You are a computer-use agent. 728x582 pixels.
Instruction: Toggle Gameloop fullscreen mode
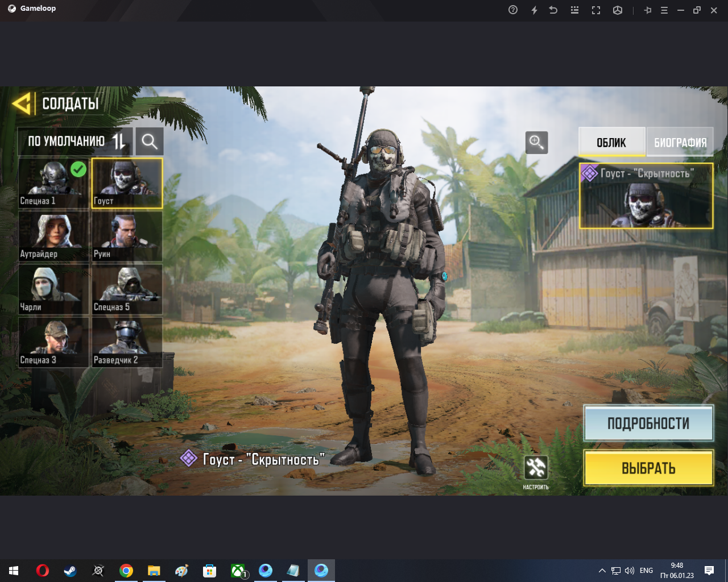596,10
